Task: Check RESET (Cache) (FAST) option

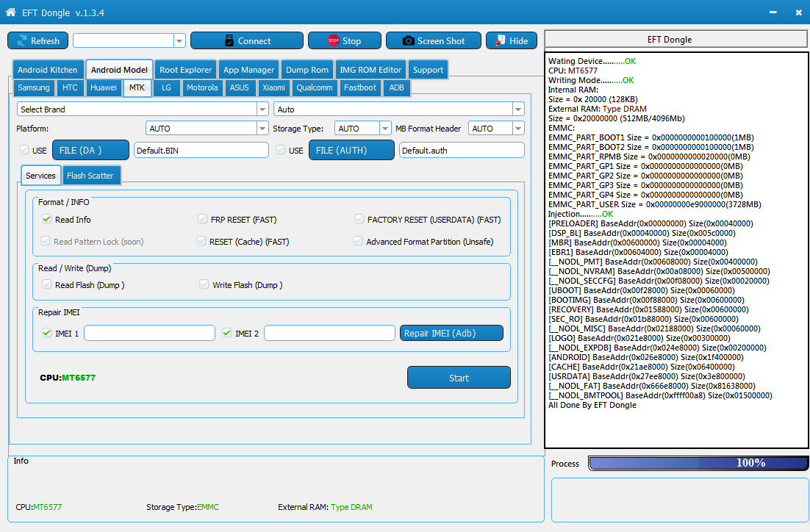Action: tap(201, 241)
